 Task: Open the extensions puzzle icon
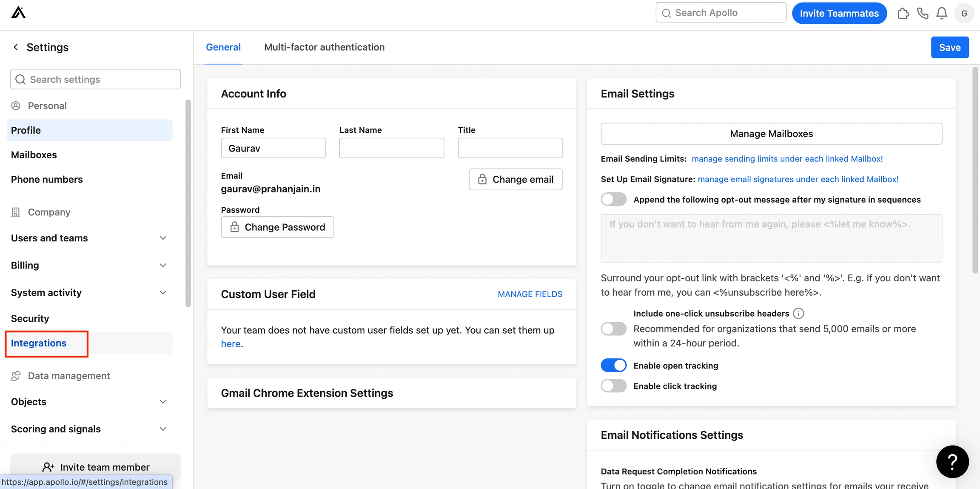[903, 13]
